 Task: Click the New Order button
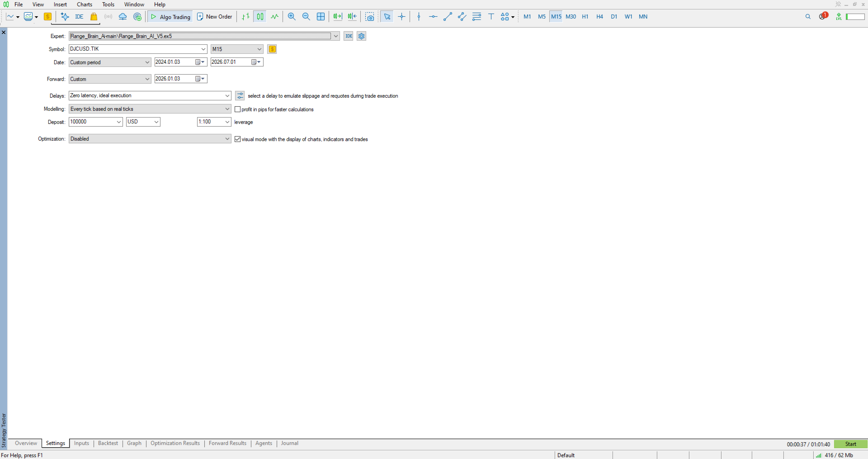(215, 17)
